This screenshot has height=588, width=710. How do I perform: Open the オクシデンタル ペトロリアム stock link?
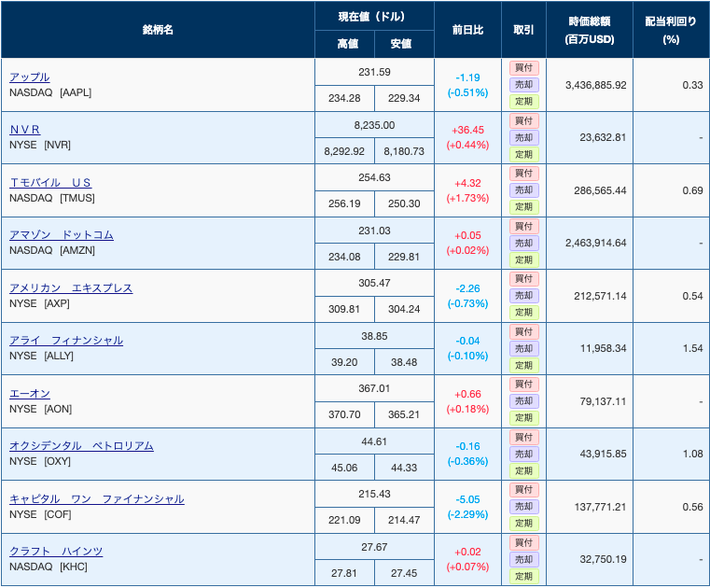pyautogui.click(x=81, y=446)
